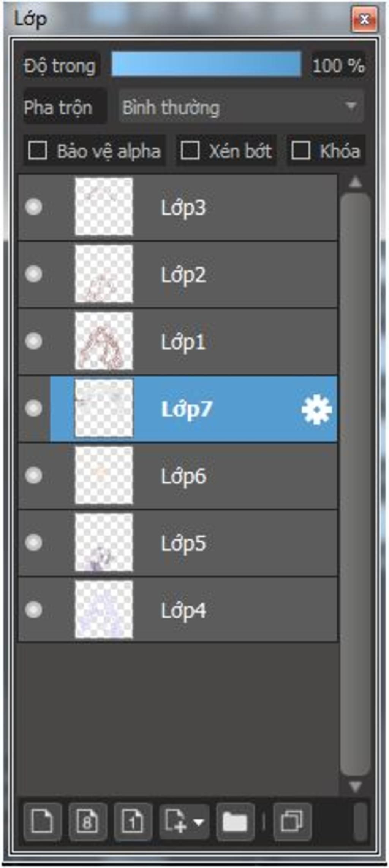Tick the Khóa lock checkbox
Viewport: 389px width, 868px height.
pos(300,151)
